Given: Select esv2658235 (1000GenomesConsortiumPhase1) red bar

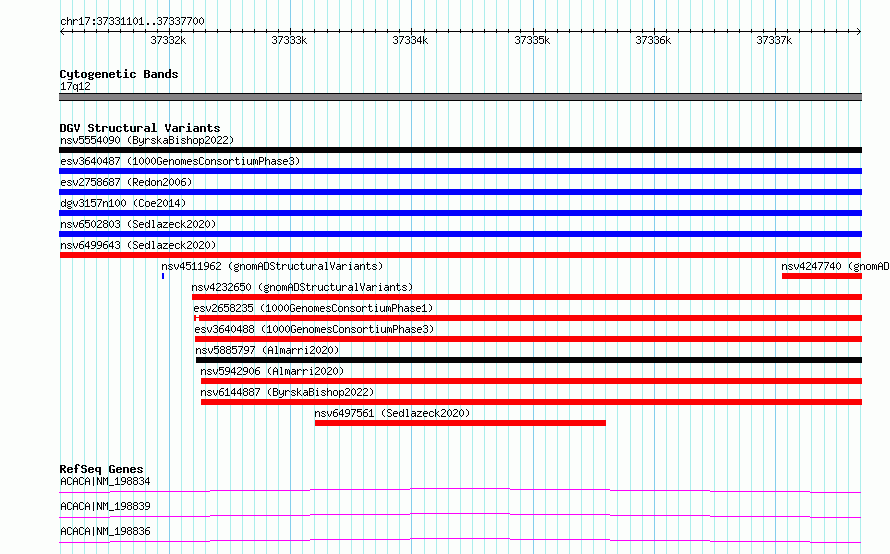Looking at the screenshot, I should click(x=528, y=318).
